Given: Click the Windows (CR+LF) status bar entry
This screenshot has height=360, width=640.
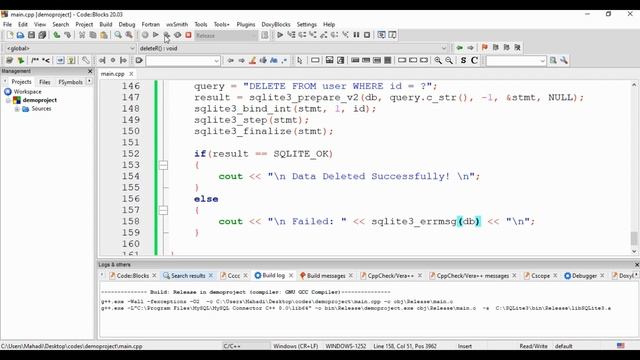Looking at the screenshot, I should point(296,346).
